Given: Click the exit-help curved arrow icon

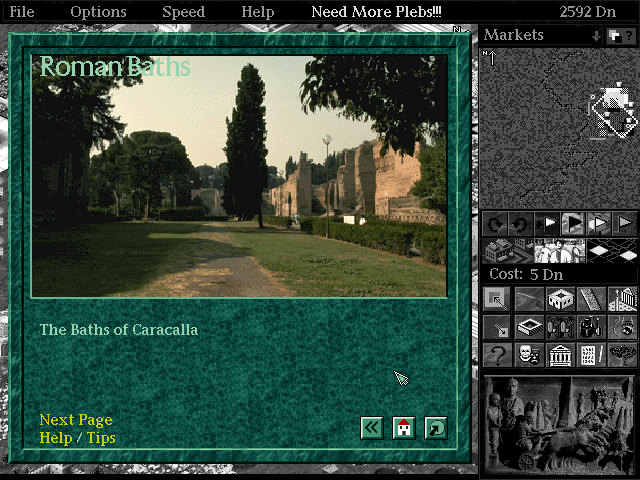Looking at the screenshot, I should pos(436,428).
